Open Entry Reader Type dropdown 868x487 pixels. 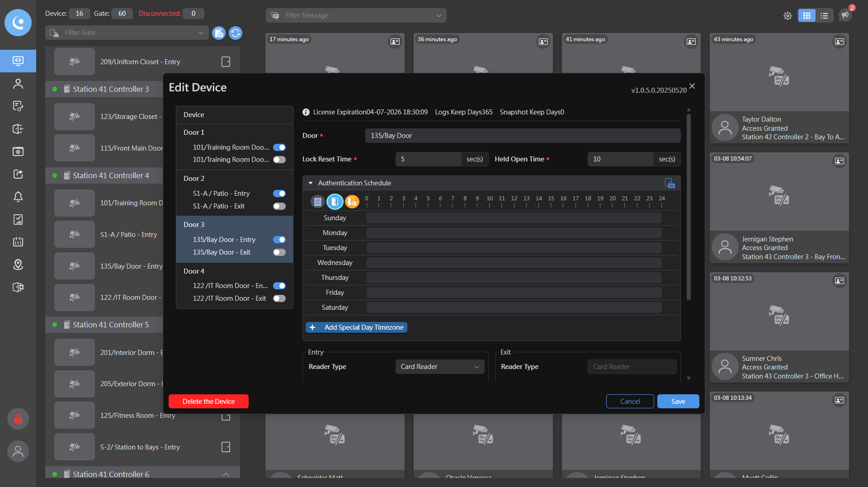point(439,367)
